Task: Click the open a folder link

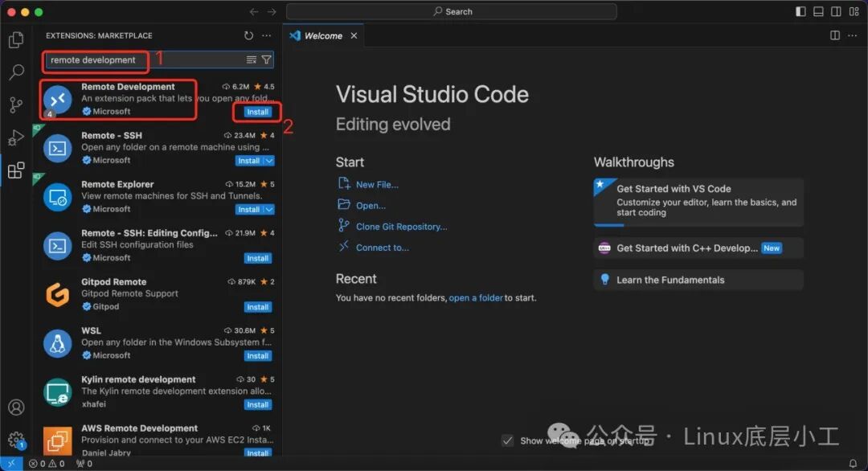Action: point(476,297)
